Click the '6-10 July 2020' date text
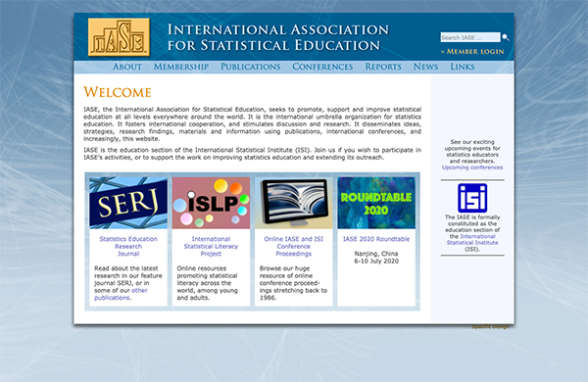 click(x=376, y=262)
